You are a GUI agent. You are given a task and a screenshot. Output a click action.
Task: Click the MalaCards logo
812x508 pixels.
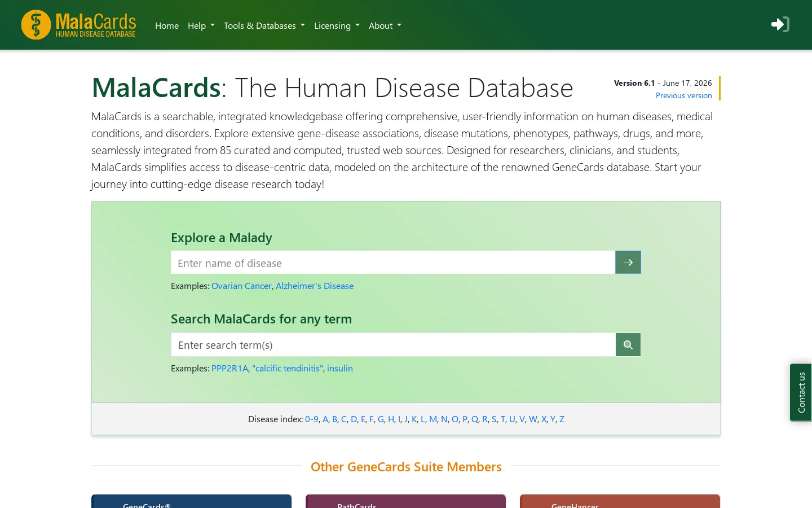click(x=78, y=25)
